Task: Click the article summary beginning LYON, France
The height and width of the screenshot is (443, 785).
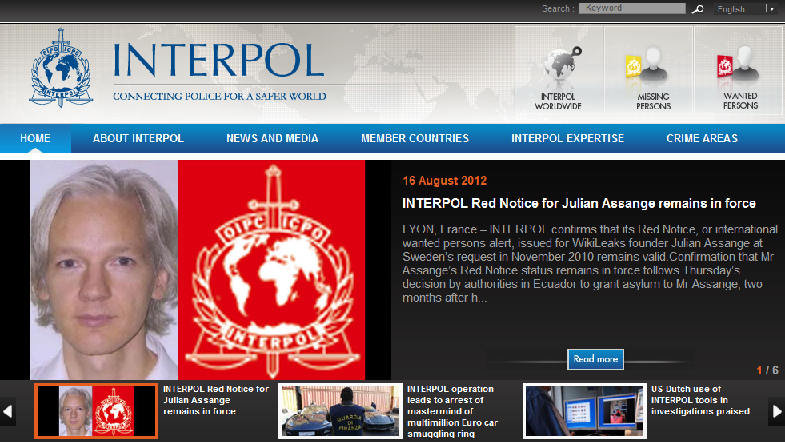Action: click(x=590, y=263)
